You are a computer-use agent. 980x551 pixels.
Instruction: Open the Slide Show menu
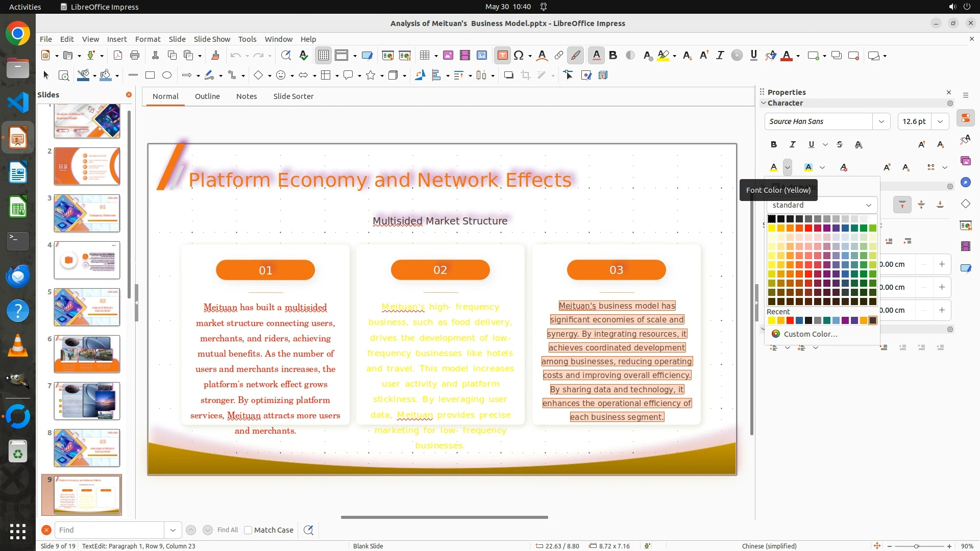click(212, 39)
